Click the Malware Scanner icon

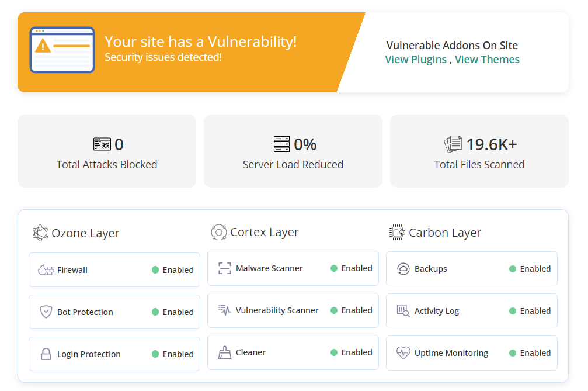tap(225, 268)
